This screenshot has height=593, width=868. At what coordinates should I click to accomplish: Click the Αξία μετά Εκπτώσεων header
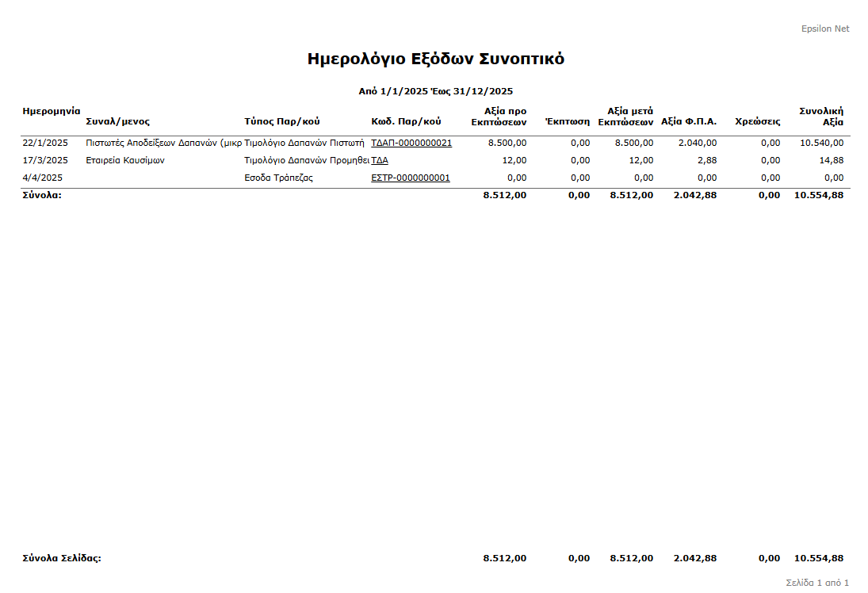[x=625, y=117]
